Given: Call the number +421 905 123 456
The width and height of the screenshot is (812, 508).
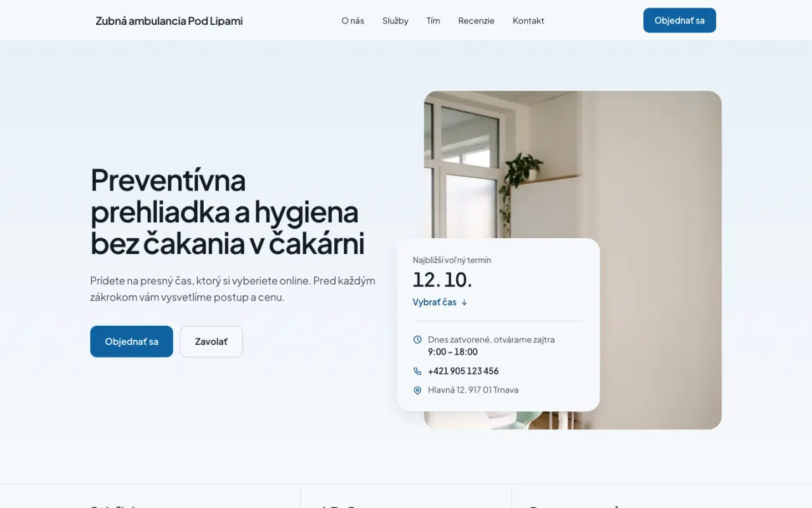Looking at the screenshot, I should (x=463, y=371).
